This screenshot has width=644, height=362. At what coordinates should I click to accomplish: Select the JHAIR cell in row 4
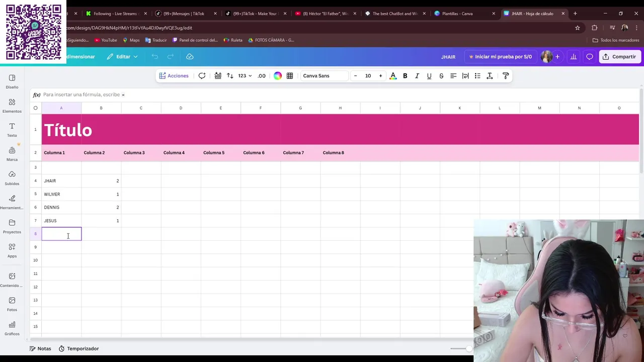[61, 180]
